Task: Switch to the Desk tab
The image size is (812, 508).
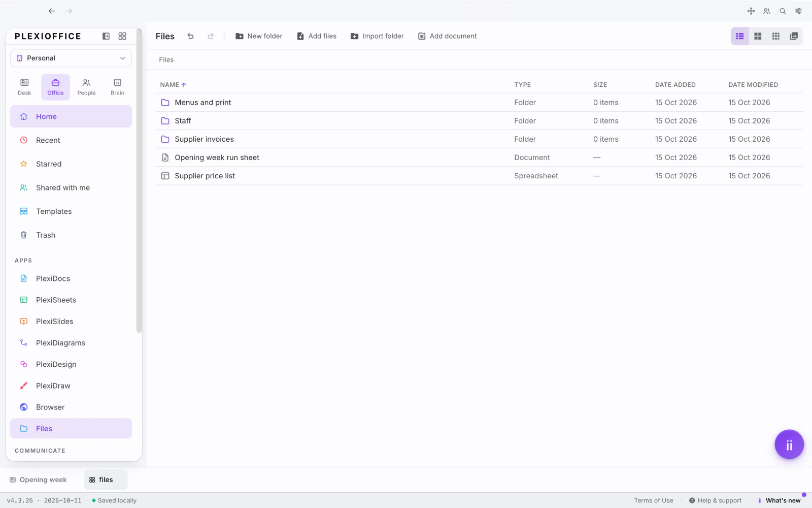Action: 24,87
